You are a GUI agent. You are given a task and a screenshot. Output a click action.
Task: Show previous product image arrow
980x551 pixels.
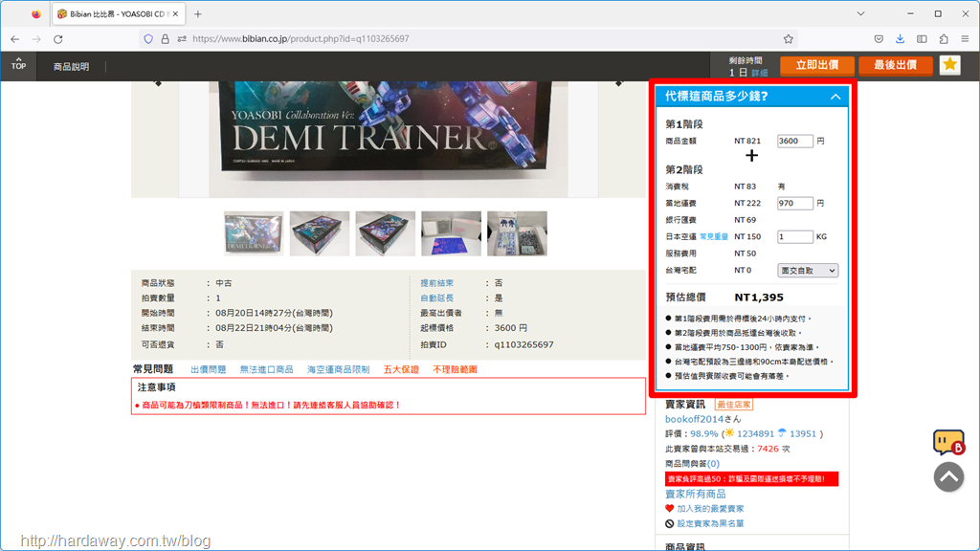pos(158,82)
